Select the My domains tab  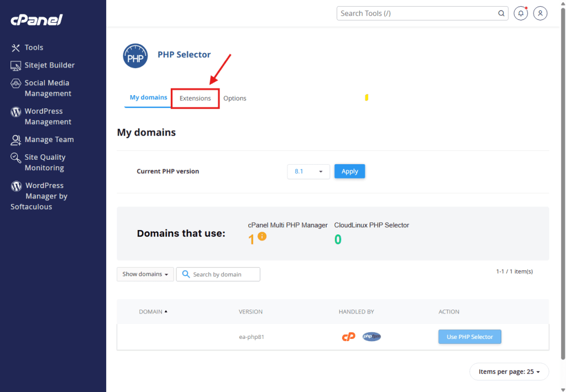[148, 98]
